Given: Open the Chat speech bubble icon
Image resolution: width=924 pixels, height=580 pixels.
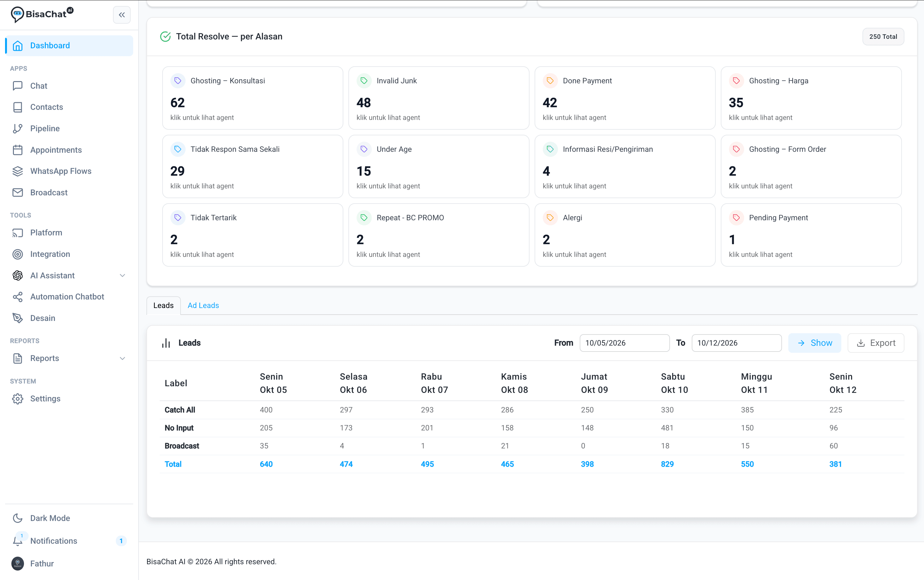Looking at the screenshot, I should (x=18, y=86).
